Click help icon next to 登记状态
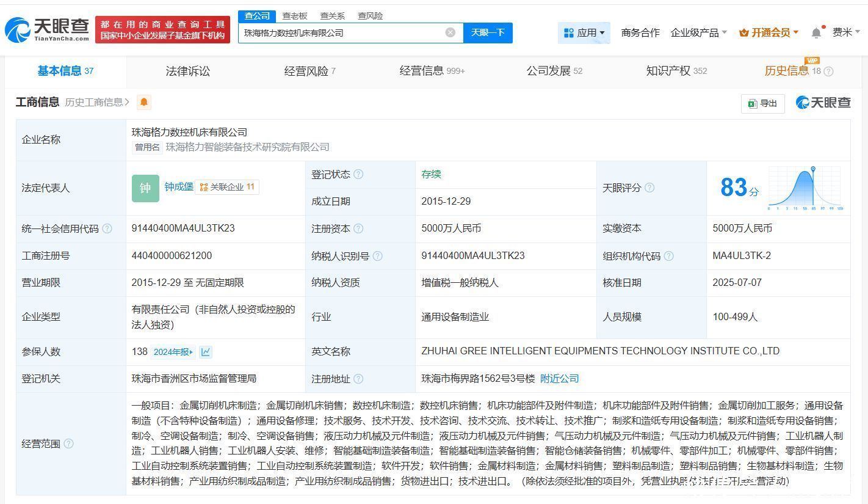 click(x=358, y=174)
